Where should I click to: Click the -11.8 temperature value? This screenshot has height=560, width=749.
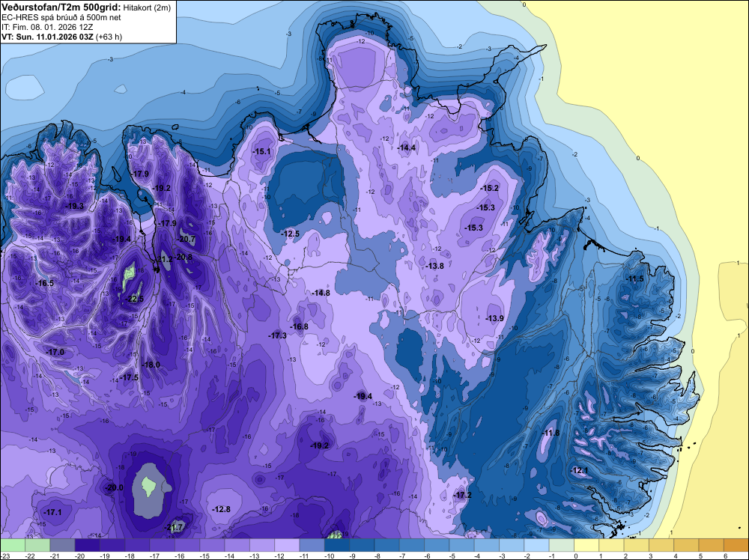click(551, 433)
